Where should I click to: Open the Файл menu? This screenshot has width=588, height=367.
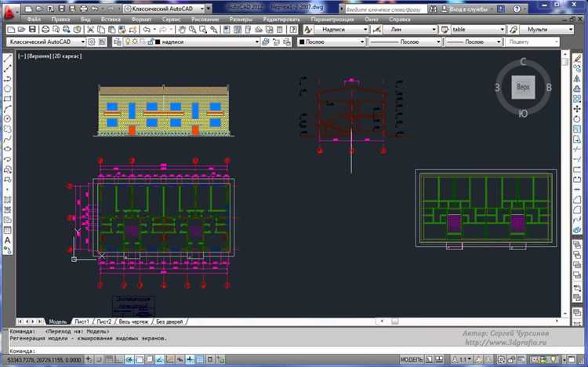coord(34,19)
